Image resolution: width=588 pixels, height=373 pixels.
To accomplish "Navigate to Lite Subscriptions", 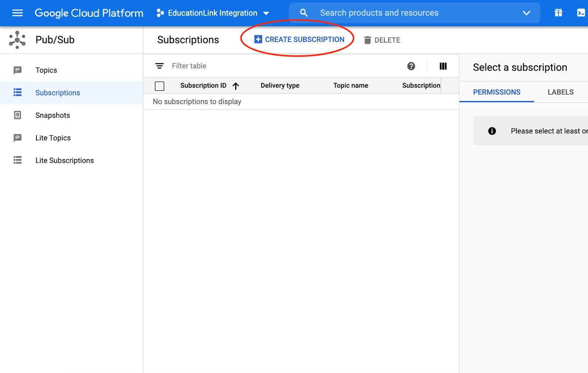I will coord(72,160).
